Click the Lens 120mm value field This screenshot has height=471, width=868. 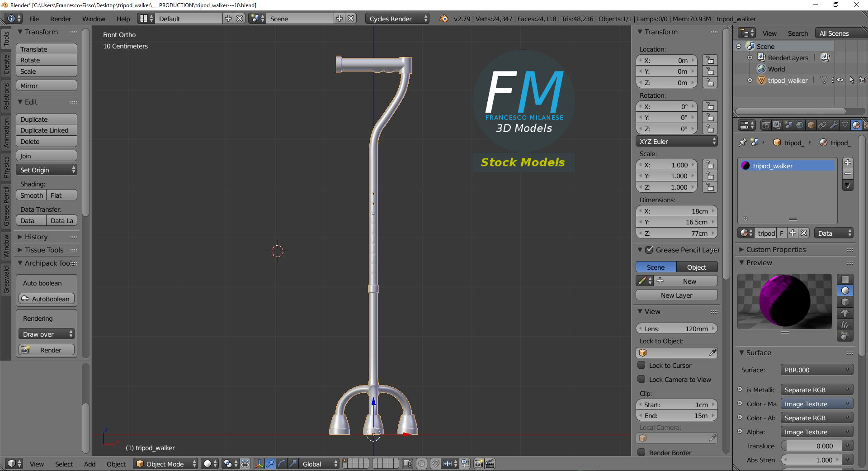(676, 328)
